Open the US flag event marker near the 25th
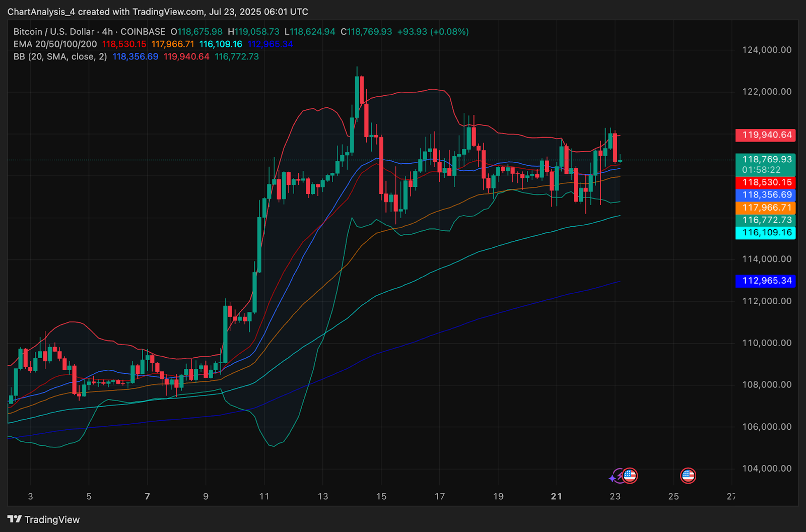Screen dimensions: 806x532 [x=688, y=475]
